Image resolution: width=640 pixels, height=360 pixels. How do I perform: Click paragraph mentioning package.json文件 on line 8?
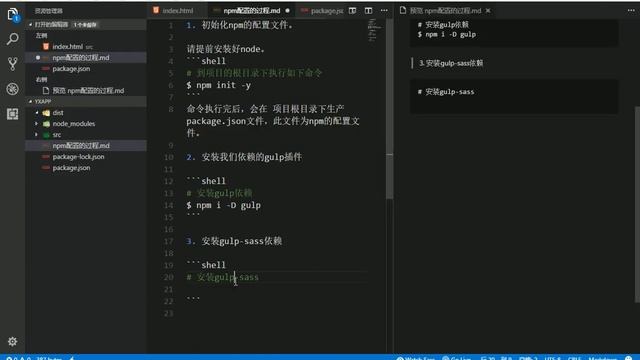click(x=273, y=121)
